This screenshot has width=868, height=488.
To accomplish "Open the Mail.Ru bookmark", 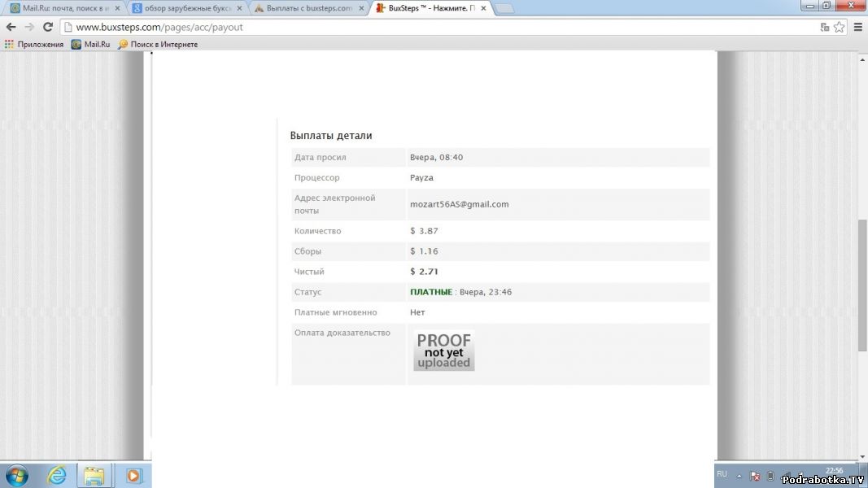I will [90, 44].
